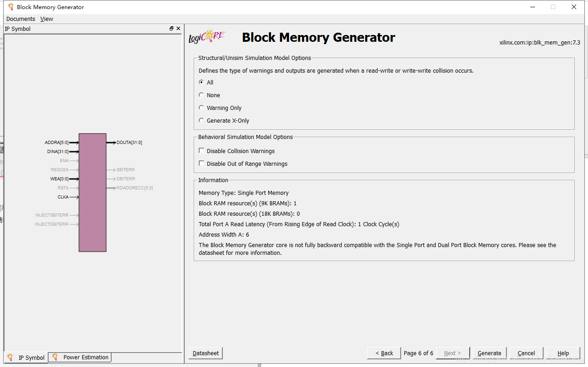Viewport: 588px width, 367px height.
Task: Maximize the Block Memory Generator window
Action: [553, 7]
